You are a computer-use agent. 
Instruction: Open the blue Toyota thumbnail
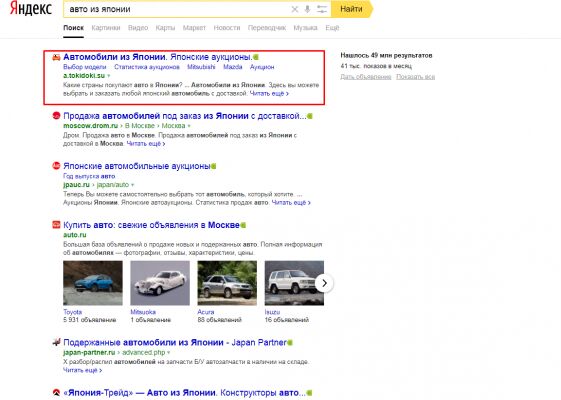(x=93, y=283)
